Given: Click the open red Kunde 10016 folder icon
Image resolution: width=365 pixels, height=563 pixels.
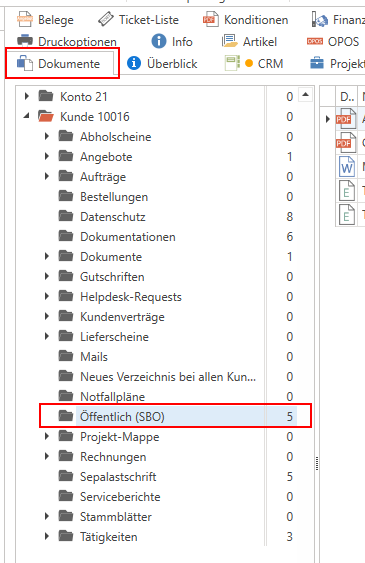Looking at the screenshot, I should pyautogui.click(x=46, y=116).
